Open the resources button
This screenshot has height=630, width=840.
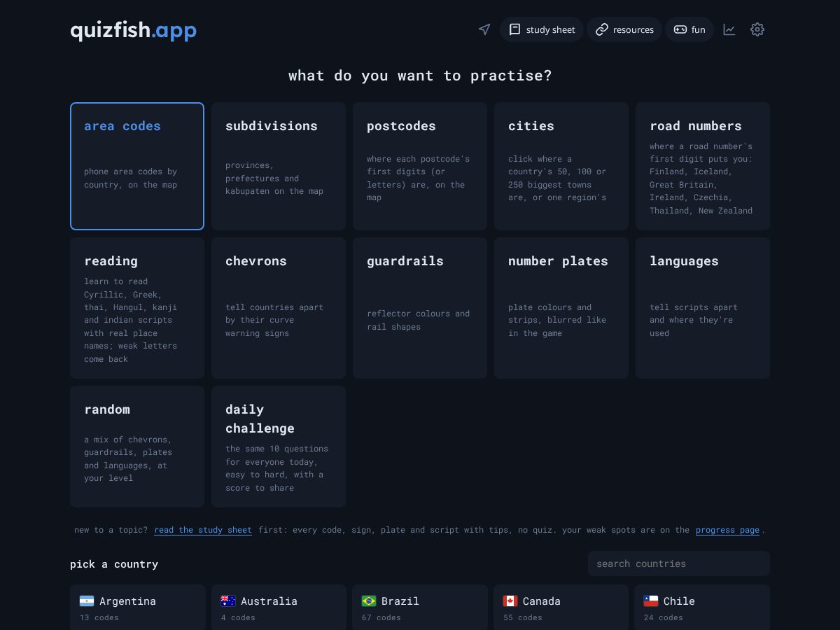[x=624, y=29]
